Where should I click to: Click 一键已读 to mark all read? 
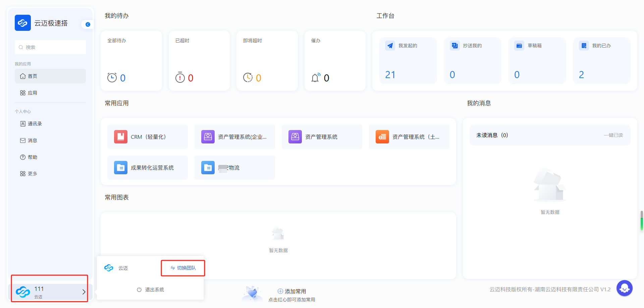(613, 135)
